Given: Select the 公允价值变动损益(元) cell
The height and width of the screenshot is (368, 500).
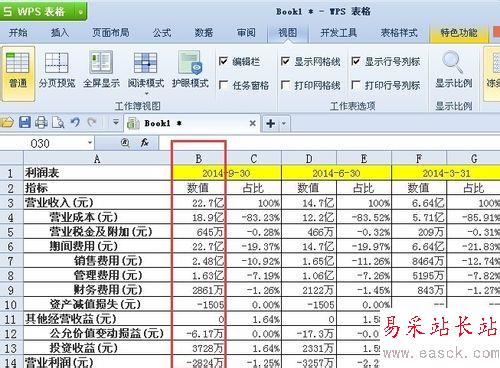Looking at the screenshot, I should point(98,333).
